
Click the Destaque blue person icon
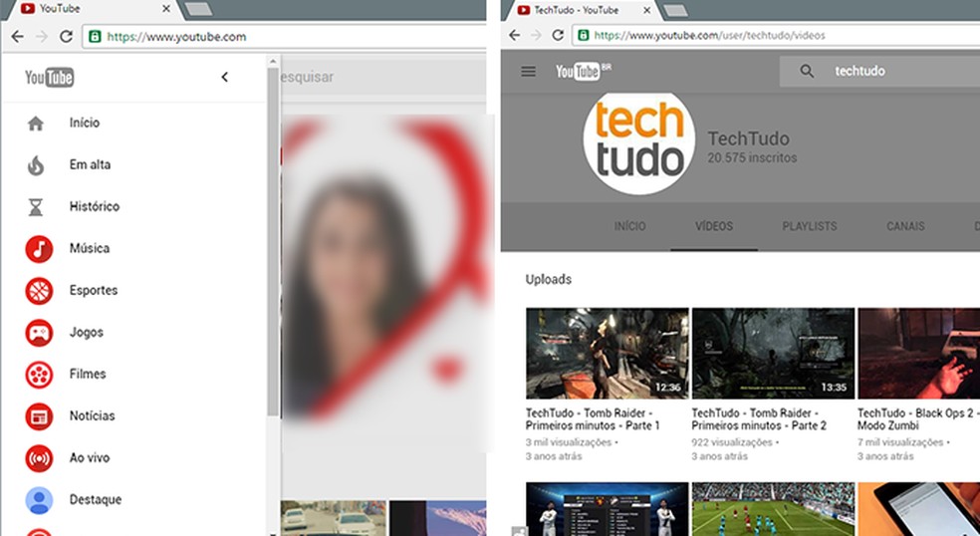coord(39,500)
